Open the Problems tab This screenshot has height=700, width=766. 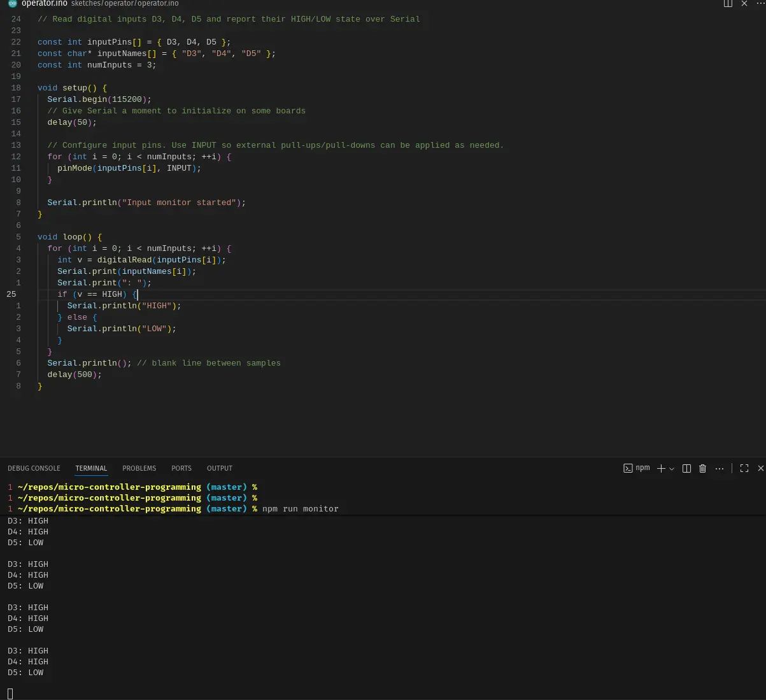tap(139, 468)
